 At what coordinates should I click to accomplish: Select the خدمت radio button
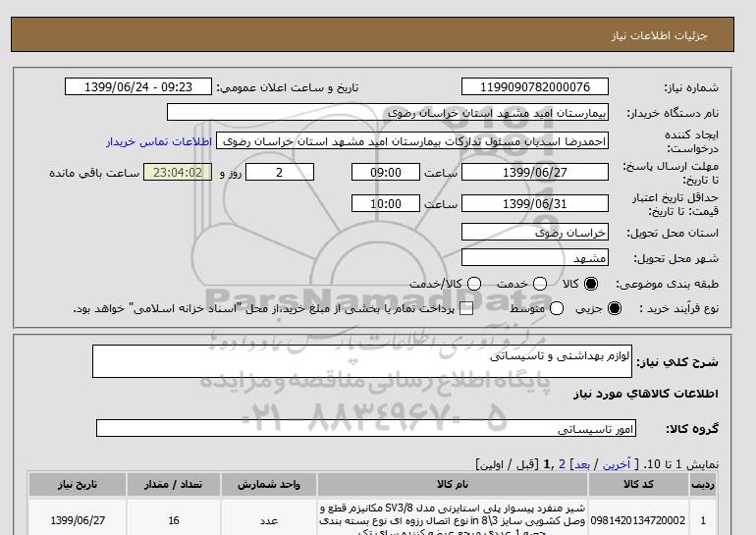(x=540, y=284)
